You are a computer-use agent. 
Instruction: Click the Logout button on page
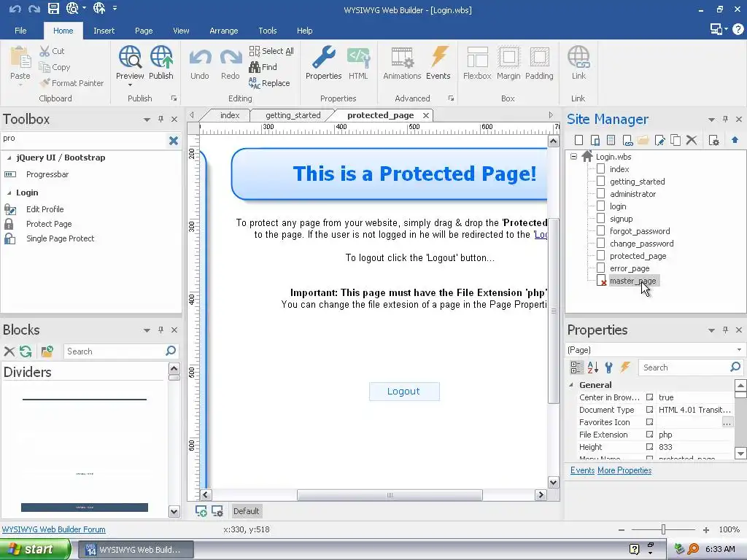(404, 392)
